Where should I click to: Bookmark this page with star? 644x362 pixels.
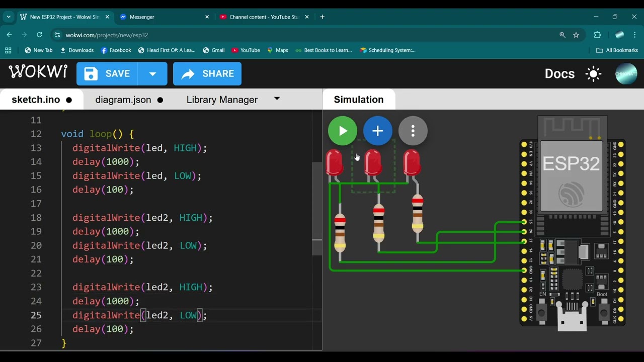(576, 35)
